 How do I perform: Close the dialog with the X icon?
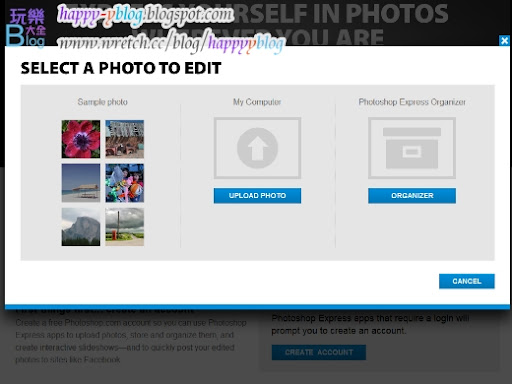click(x=504, y=41)
